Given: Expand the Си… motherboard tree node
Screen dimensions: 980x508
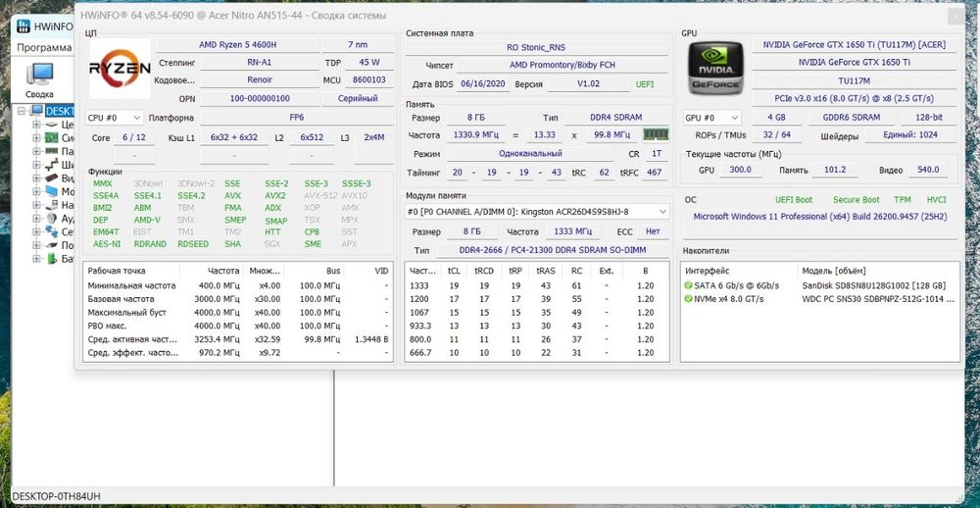Looking at the screenshot, I should point(36,137).
